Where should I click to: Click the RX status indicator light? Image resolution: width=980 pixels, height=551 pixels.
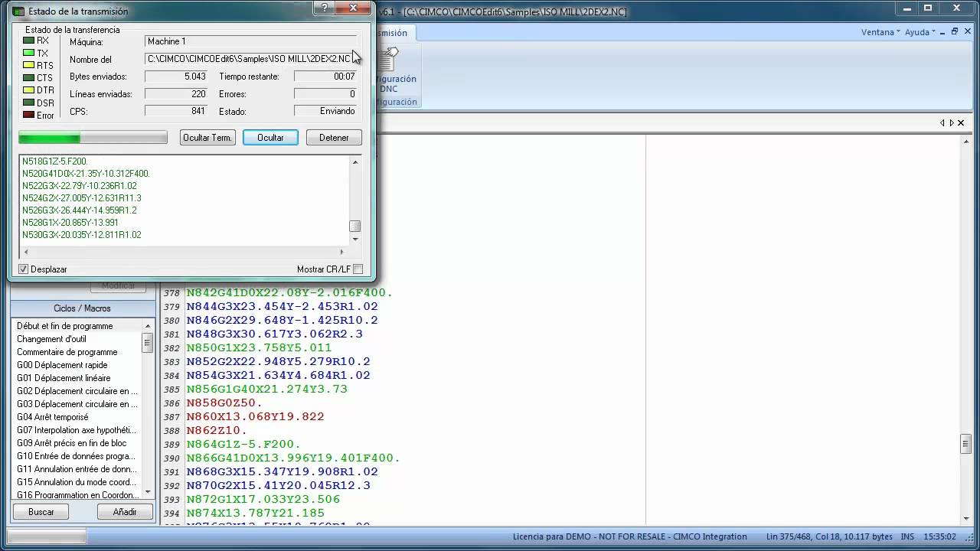coord(29,41)
